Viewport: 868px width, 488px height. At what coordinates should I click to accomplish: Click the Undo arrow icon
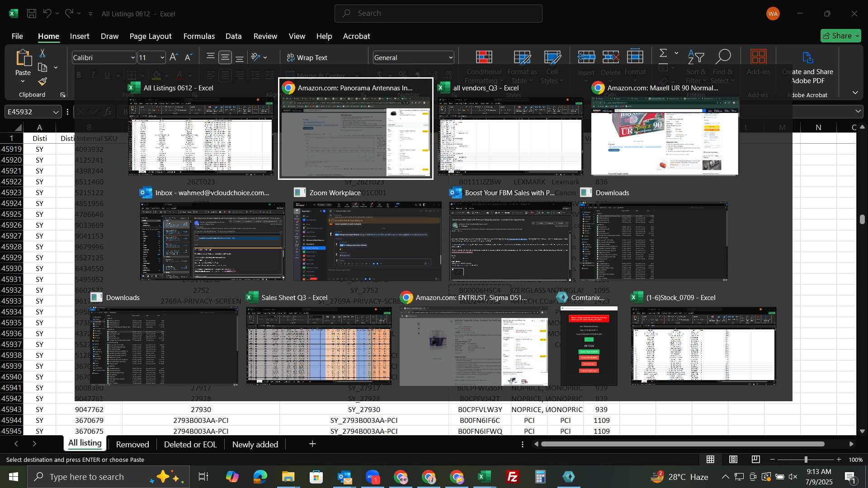tap(47, 14)
